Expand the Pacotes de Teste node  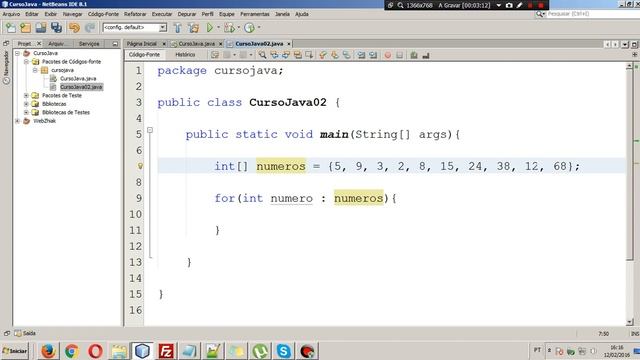(x=26, y=96)
